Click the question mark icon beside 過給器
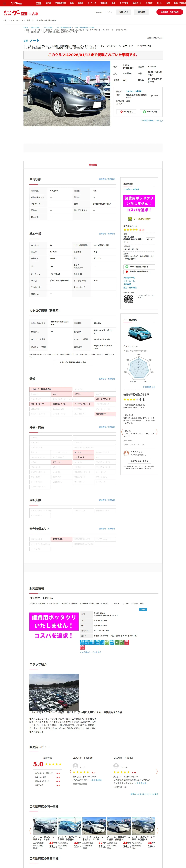Screen dimensions: 186x868 pos(81,274)
